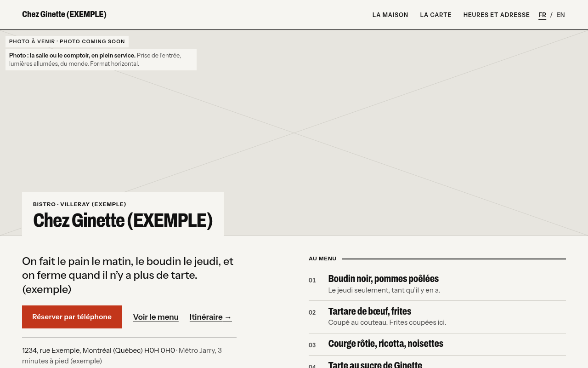The image size is (588, 368).
Task: Click the Réserver par téléphone button
Action: pyautogui.click(x=72, y=317)
